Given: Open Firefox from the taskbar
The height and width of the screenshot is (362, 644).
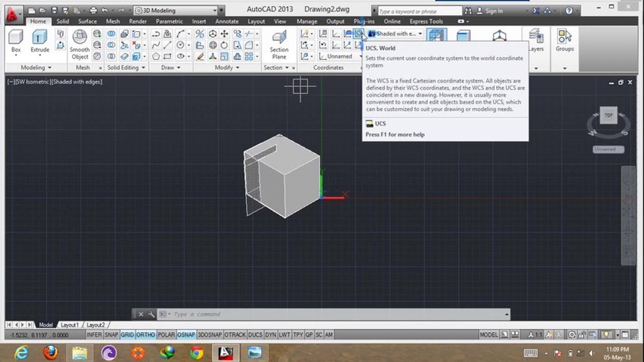Looking at the screenshot, I should [50, 352].
